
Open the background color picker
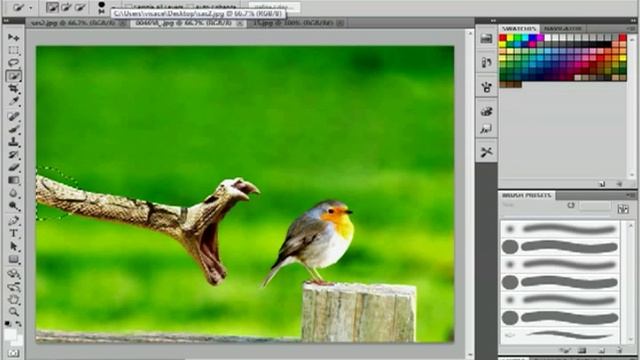coord(19,340)
